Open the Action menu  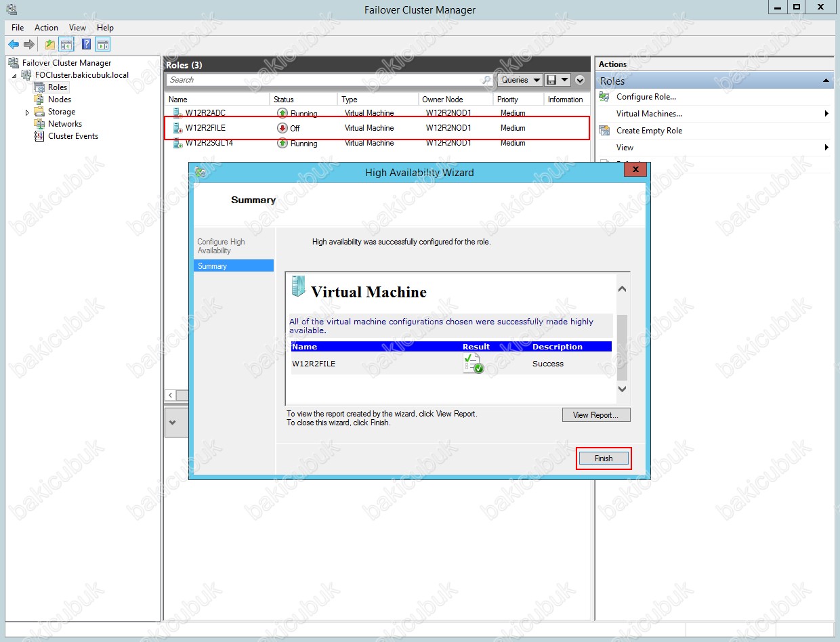coord(46,28)
